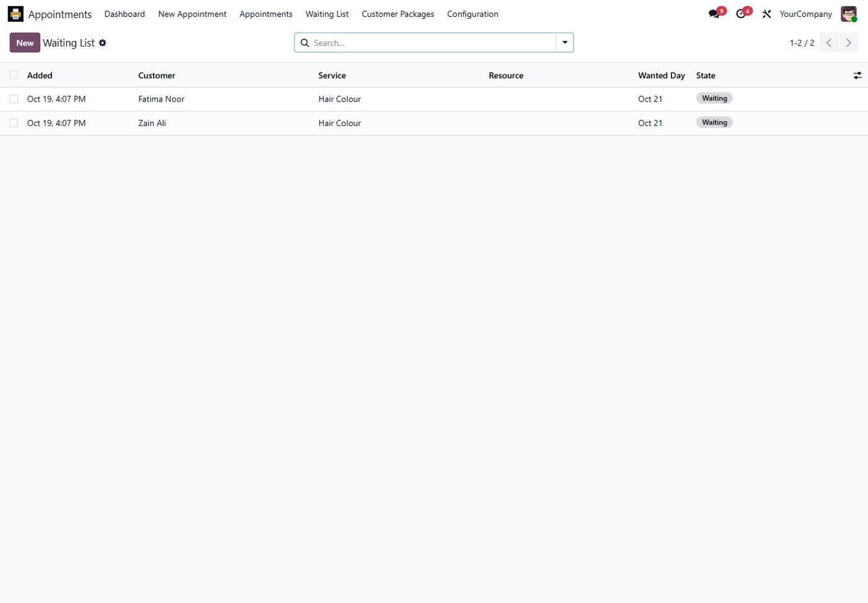Open the Waiting List menu
The width and height of the screenshot is (868, 603).
327,14
